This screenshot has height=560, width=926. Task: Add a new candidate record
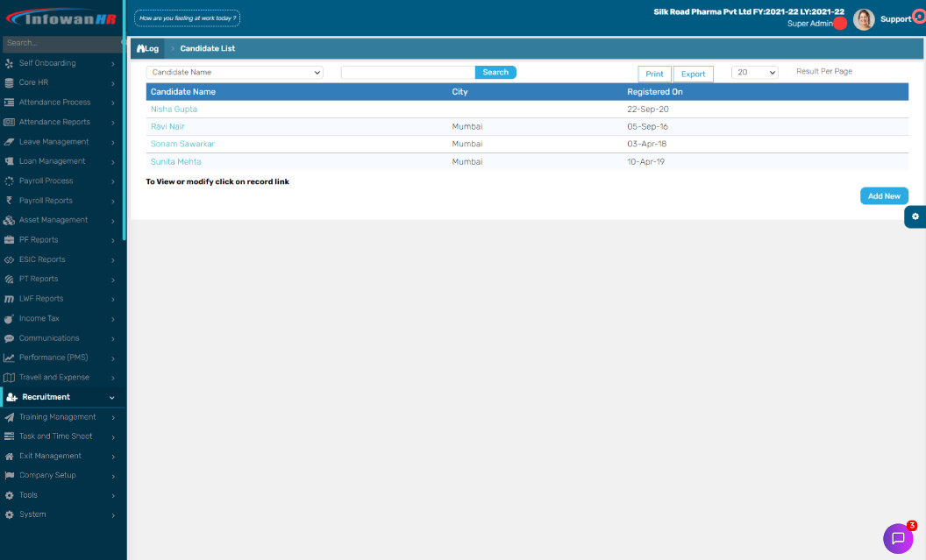884,195
